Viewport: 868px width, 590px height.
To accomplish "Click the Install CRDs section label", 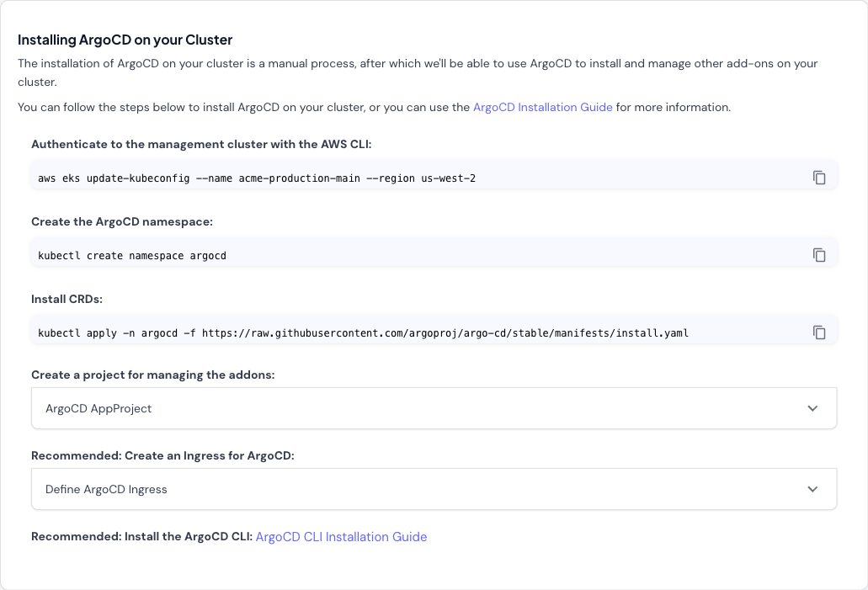I will point(67,299).
